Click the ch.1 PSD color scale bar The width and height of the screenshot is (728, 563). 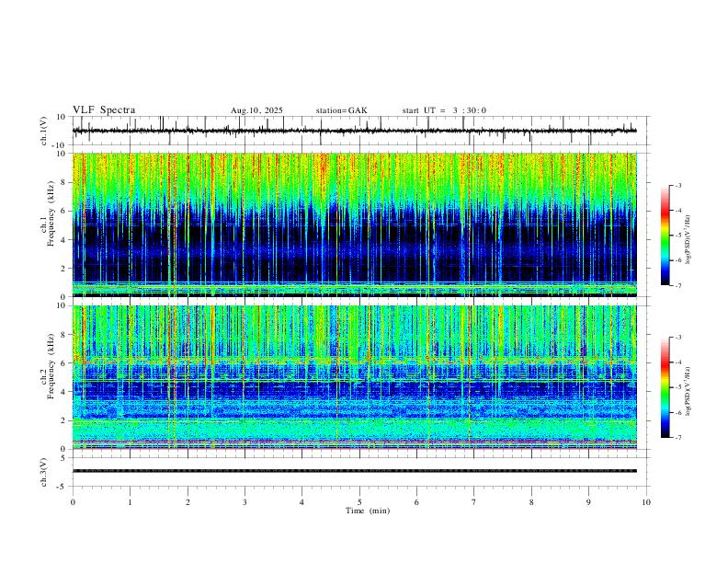(665, 236)
